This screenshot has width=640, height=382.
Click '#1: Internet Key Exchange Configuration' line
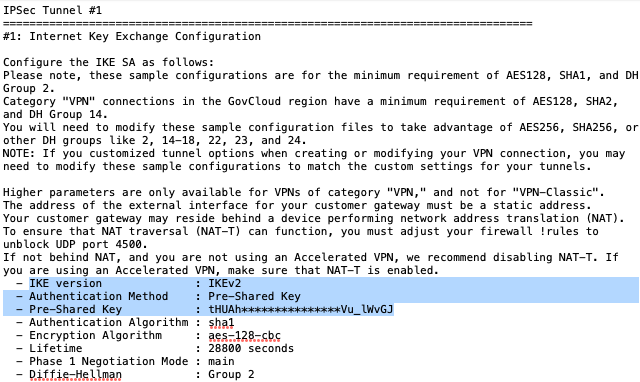point(132,36)
